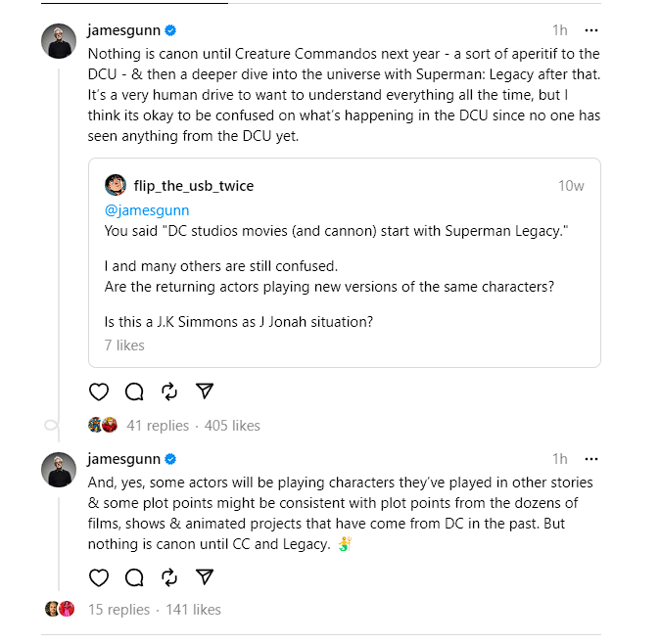Open jamesgunn avatar on first post
This screenshot has width=660, height=644.
59,41
